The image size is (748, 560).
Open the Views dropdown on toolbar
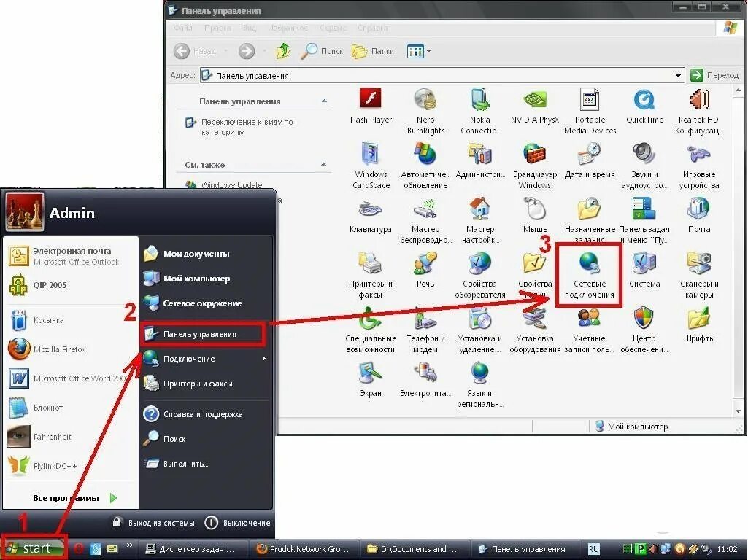pos(418,51)
